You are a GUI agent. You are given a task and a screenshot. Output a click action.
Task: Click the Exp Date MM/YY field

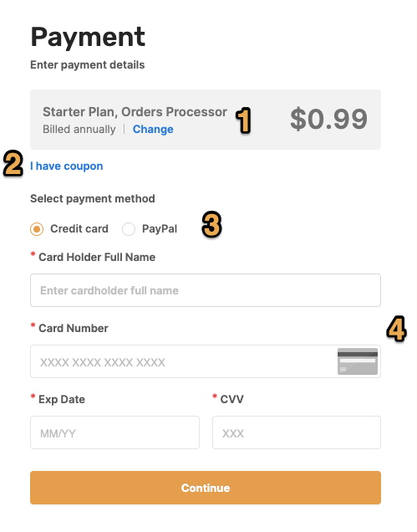tap(114, 432)
